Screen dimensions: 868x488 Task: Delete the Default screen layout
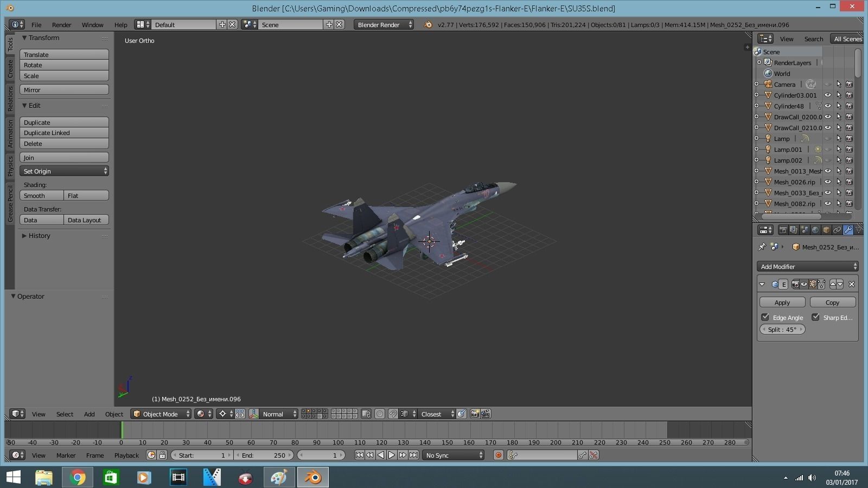click(x=232, y=24)
